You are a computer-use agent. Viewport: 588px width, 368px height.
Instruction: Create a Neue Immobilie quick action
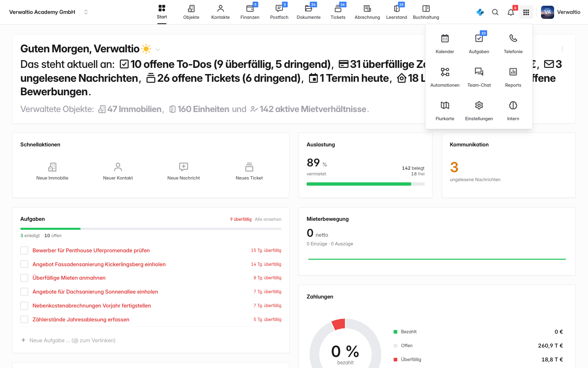click(x=52, y=171)
